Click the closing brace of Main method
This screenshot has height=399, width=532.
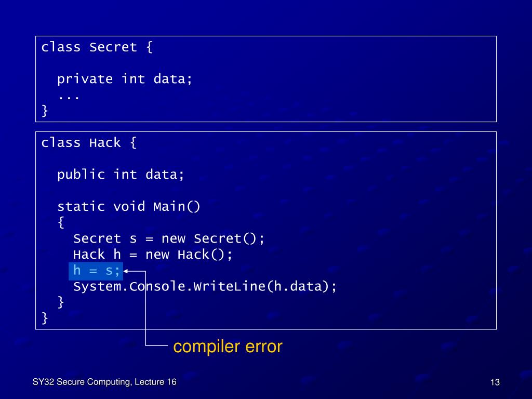(x=61, y=302)
